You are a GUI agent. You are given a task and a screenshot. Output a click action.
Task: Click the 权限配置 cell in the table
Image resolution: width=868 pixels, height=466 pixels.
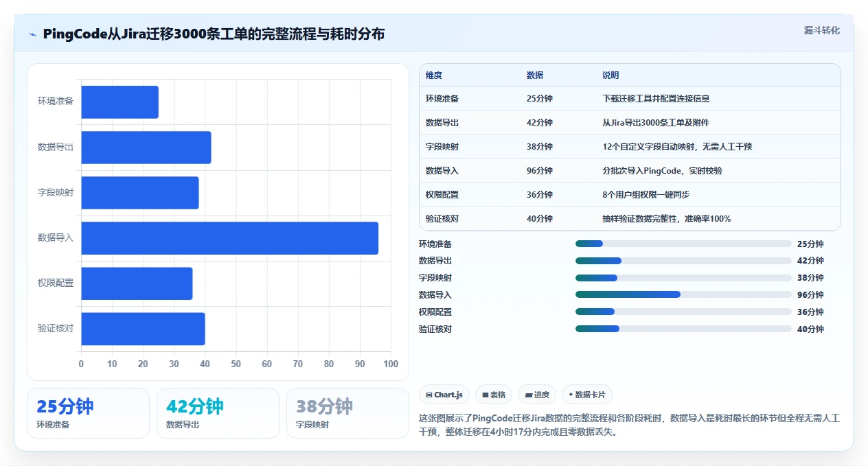point(442,195)
